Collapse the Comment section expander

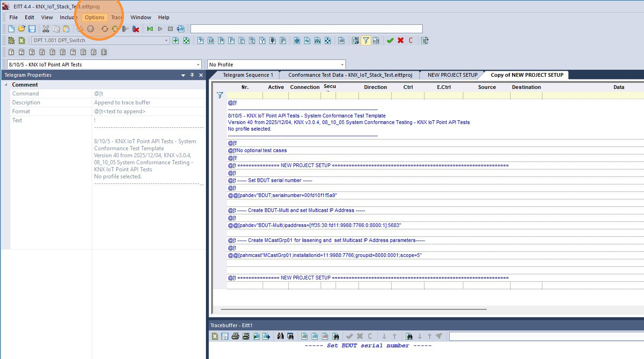point(6,85)
